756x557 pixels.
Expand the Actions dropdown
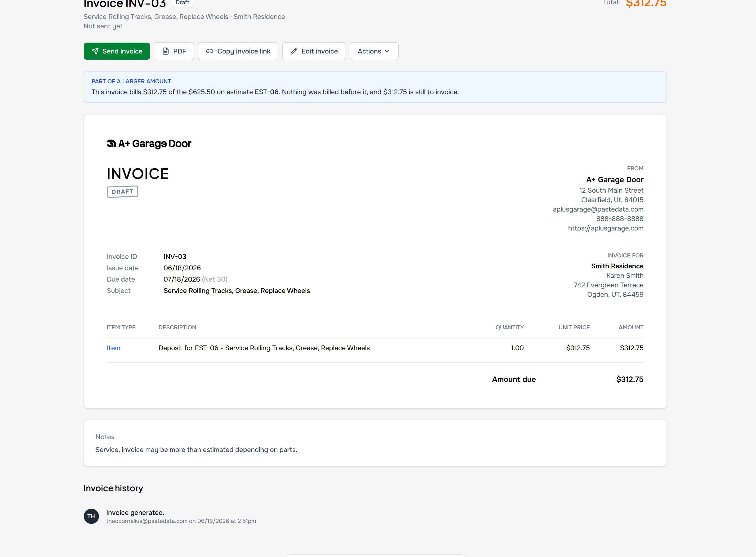(374, 51)
